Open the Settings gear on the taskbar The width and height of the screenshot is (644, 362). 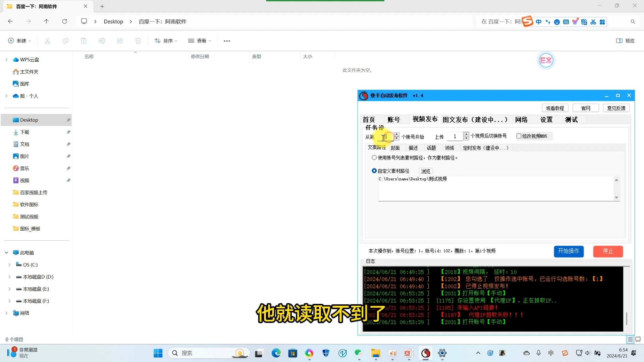pos(442,353)
